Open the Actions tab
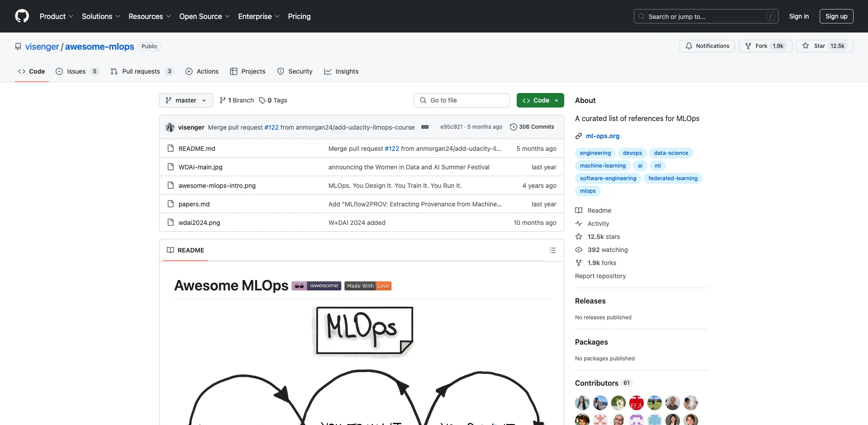 click(202, 71)
